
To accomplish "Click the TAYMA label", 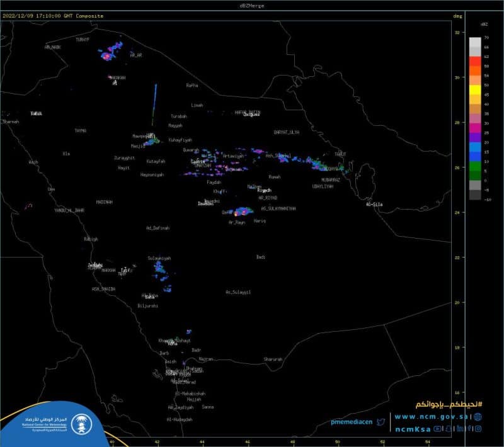I will (81, 130).
